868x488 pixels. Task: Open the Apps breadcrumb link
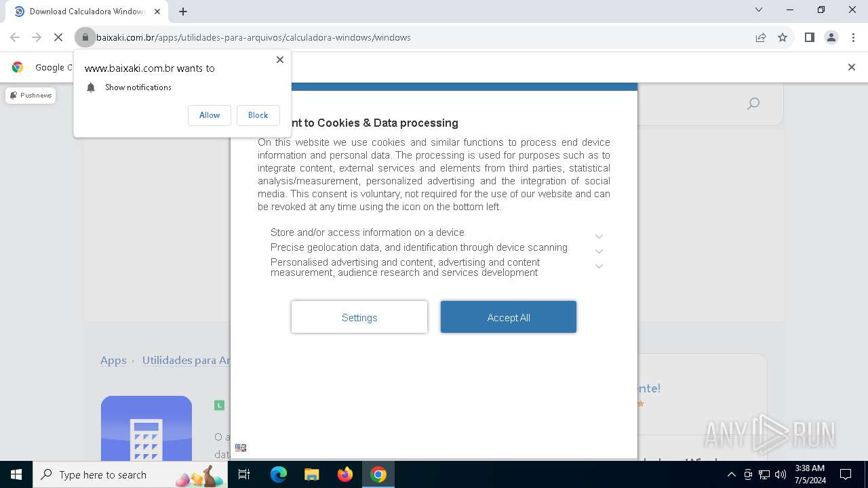coord(113,361)
